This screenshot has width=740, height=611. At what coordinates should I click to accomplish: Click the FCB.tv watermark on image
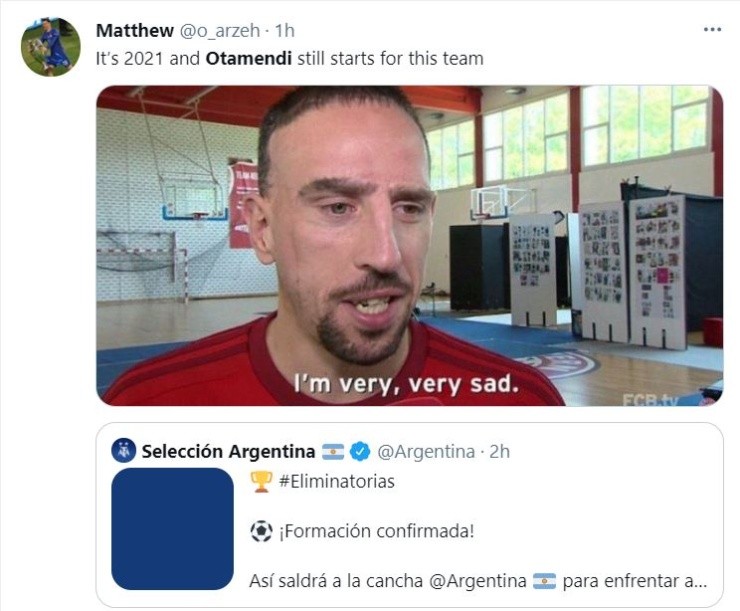[x=650, y=400]
